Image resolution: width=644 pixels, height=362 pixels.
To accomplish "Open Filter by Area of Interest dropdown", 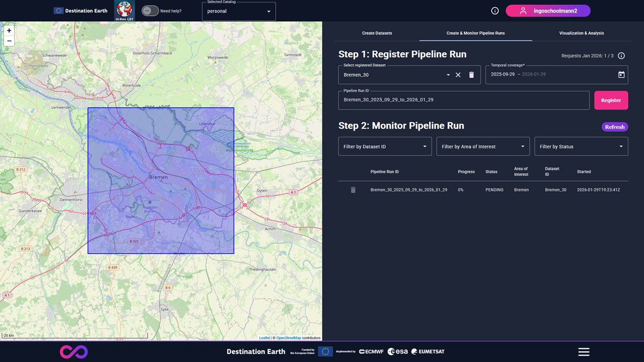I will pyautogui.click(x=483, y=146).
